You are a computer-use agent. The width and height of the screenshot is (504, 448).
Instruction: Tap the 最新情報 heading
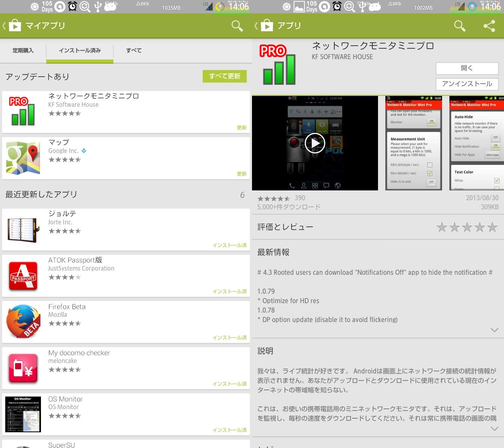273,252
